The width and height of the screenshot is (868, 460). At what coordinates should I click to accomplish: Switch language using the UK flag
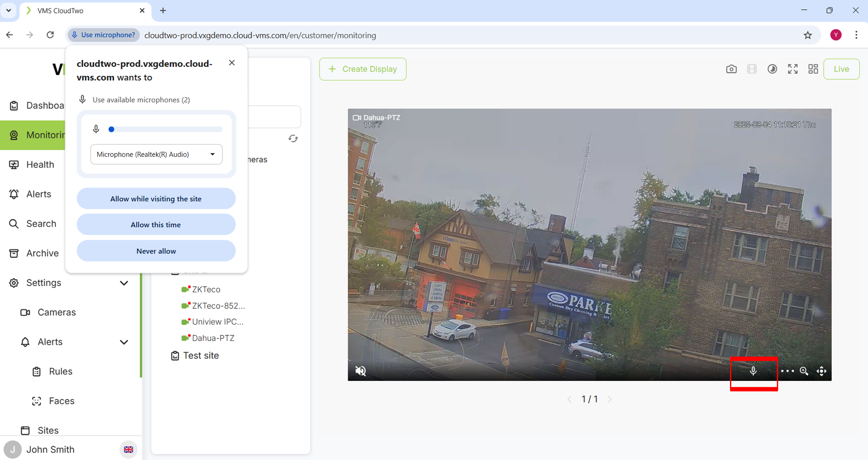click(x=128, y=450)
